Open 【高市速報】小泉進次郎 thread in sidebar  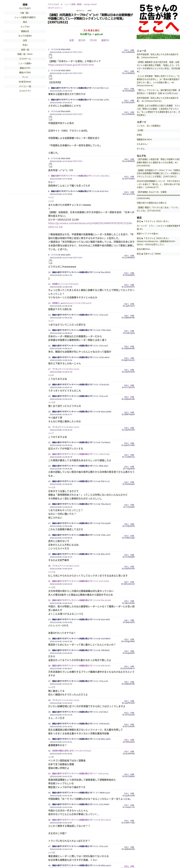[x=158, y=162]
